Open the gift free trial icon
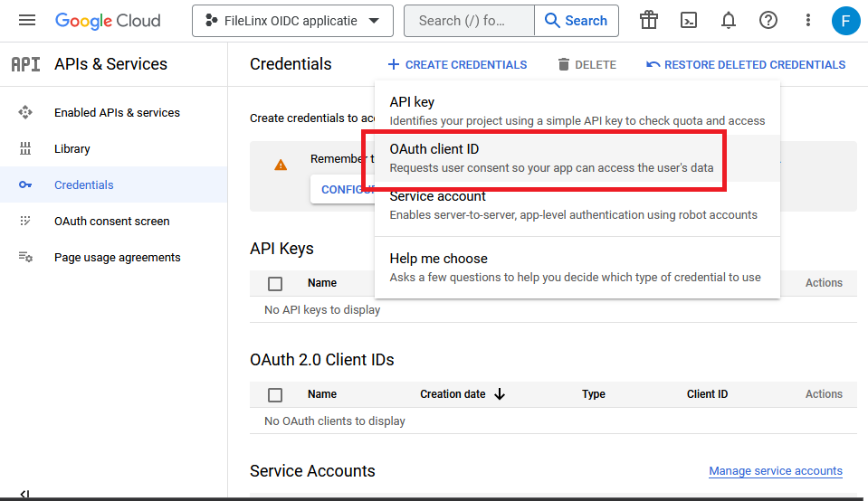The width and height of the screenshot is (868, 501). coord(649,21)
